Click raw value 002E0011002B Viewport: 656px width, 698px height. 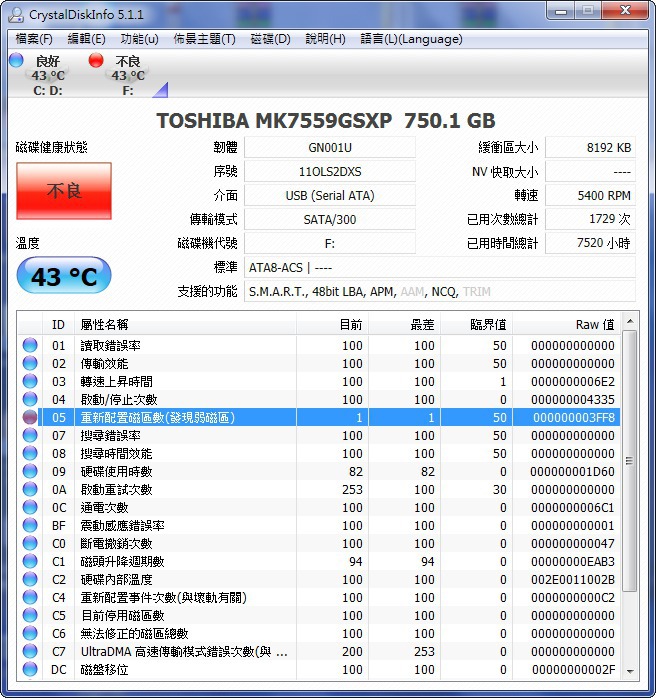[x=573, y=580]
